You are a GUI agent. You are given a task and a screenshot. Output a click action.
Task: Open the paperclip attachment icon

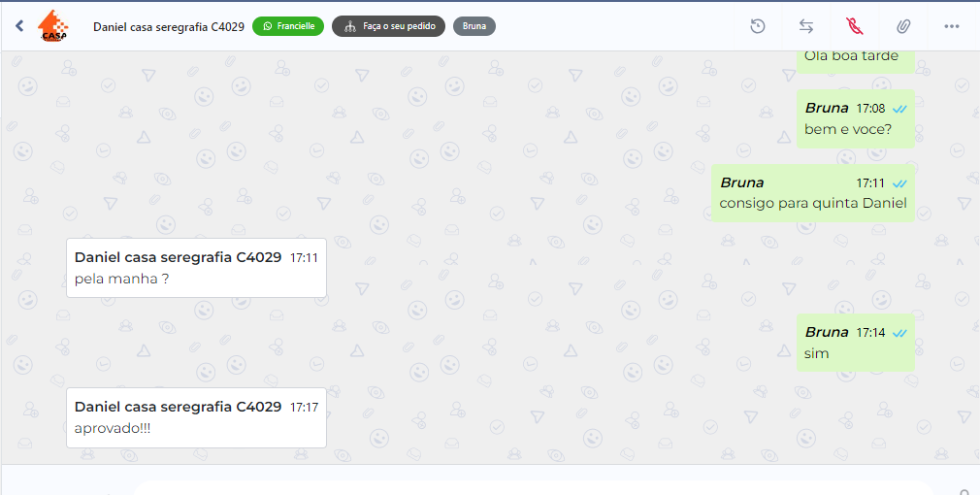(903, 26)
